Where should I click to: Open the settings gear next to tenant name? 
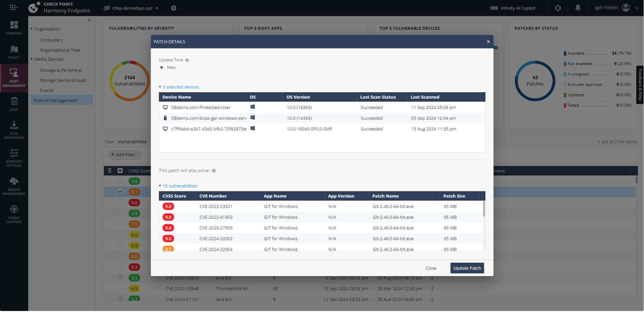click(174, 8)
